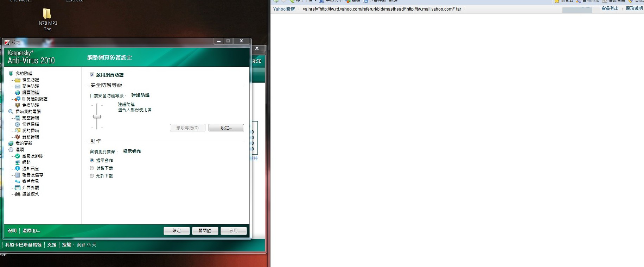644x267 pixels.
Task: Open 郵件防護 envelope icon in tree
Action: pyautogui.click(x=18, y=86)
